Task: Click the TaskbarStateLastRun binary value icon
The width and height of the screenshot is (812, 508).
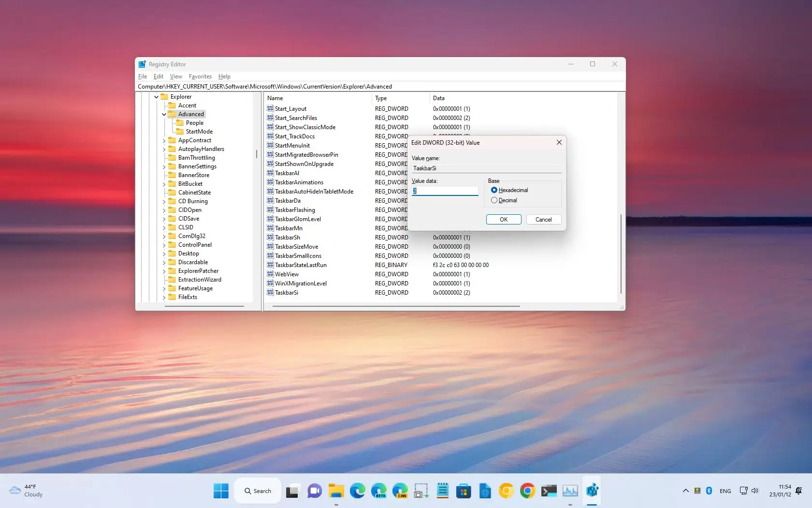Action: [x=270, y=265]
